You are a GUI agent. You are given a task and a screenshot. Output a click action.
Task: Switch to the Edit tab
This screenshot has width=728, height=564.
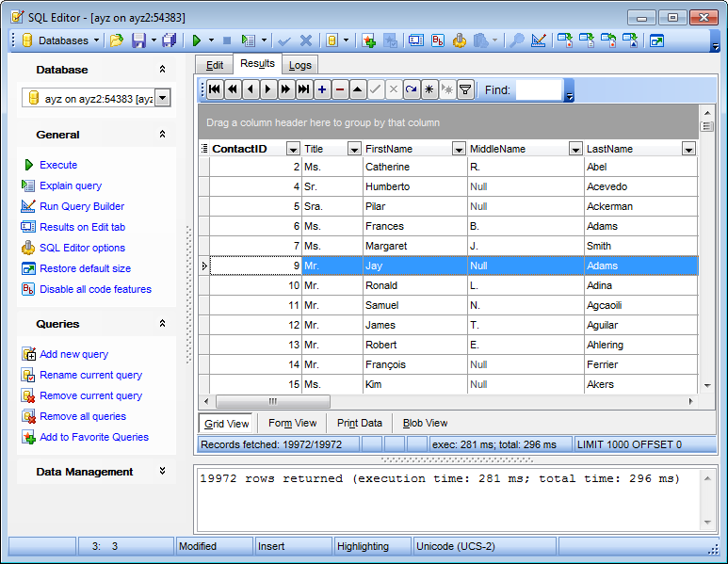[215, 66]
